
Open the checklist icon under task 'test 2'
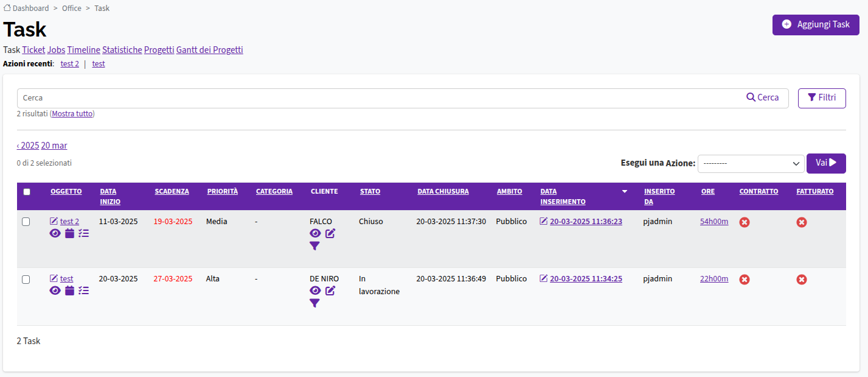pyautogui.click(x=84, y=233)
